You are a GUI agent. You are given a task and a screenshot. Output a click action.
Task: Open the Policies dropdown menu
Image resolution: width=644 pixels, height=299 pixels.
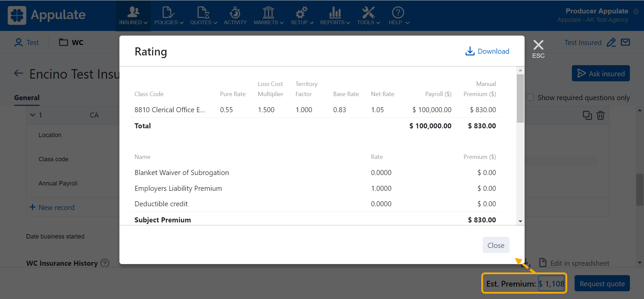click(x=169, y=16)
